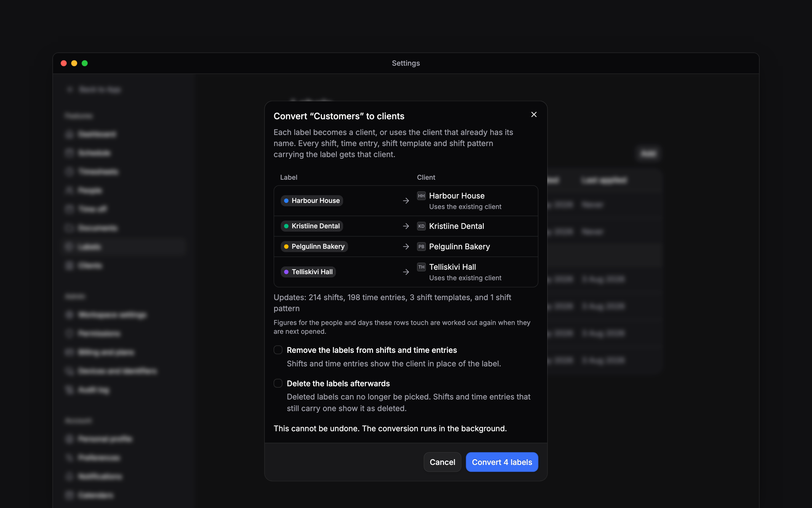Image resolution: width=812 pixels, height=508 pixels.
Task: Click the green macOS fullscreen window button
Action: click(x=85, y=63)
